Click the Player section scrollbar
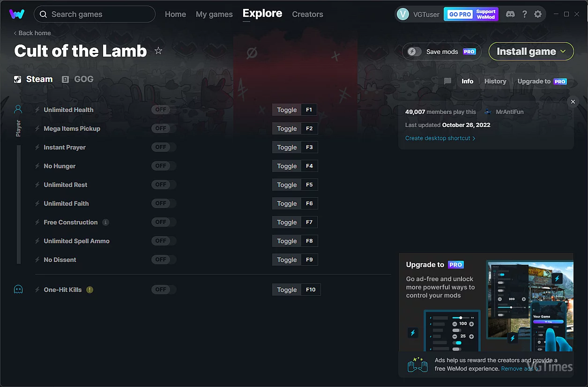Image resolution: width=588 pixels, height=387 pixels. 19,204
